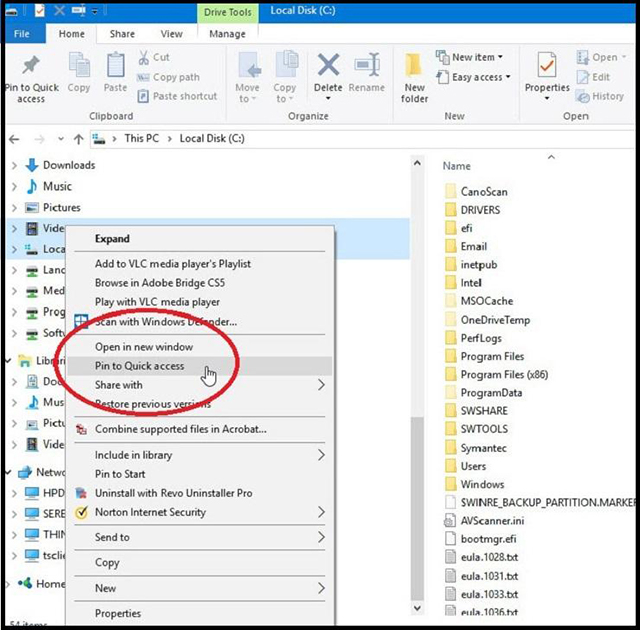Screen dimensions: 640x630
Task: Switch to the View ribbon tab
Action: click(171, 33)
